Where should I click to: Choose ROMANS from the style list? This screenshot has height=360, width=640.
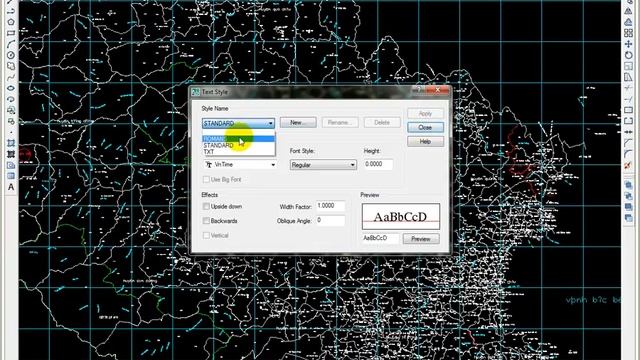click(x=239, y=139)
